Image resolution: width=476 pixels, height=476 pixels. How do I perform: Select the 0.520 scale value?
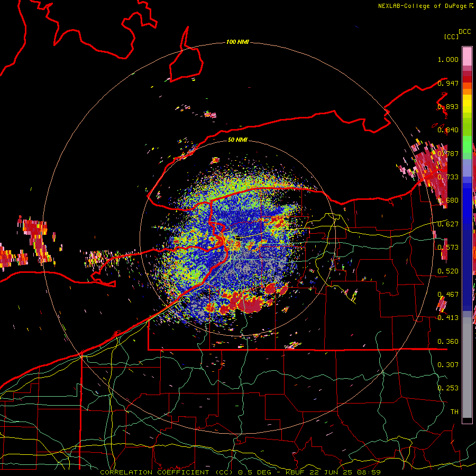[x=448, y=271]
